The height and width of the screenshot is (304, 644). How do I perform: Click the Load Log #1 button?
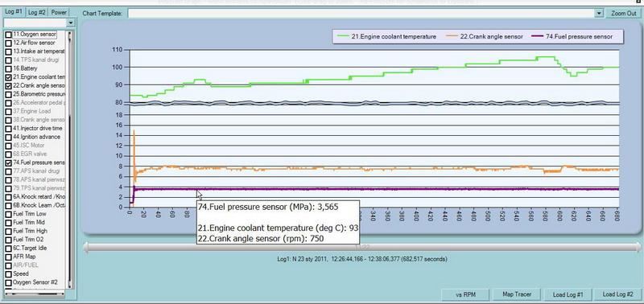pyautogui.click(x=568, y=294)
